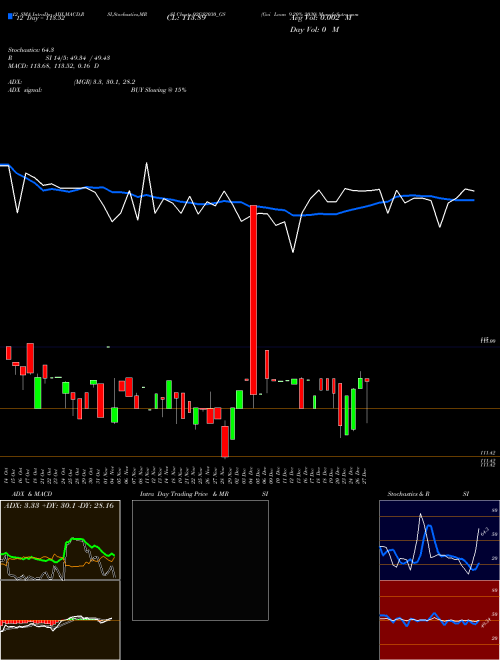
Task: Click the 'ADX signal:' label
Action: pos(25,90)
